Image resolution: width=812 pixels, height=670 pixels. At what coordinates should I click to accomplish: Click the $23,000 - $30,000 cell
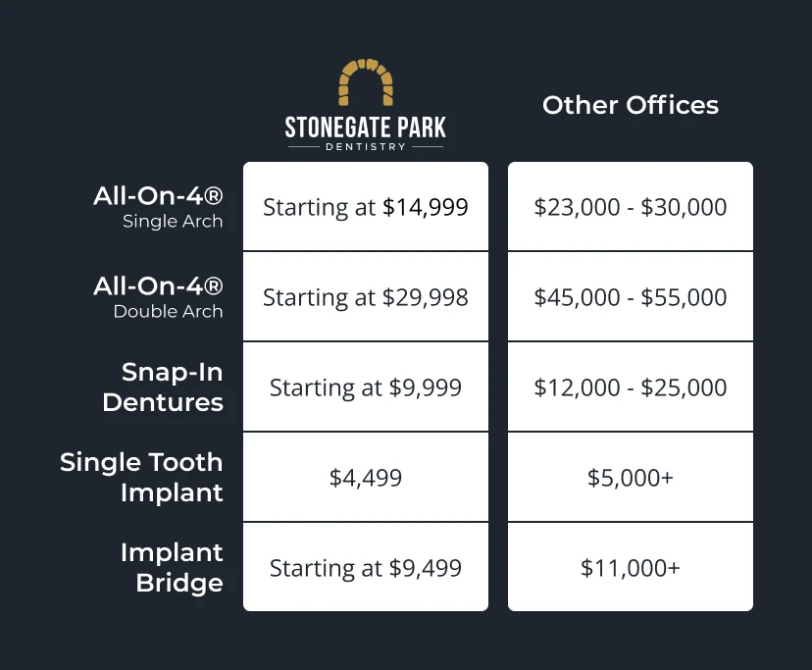[x=631, y=206]
